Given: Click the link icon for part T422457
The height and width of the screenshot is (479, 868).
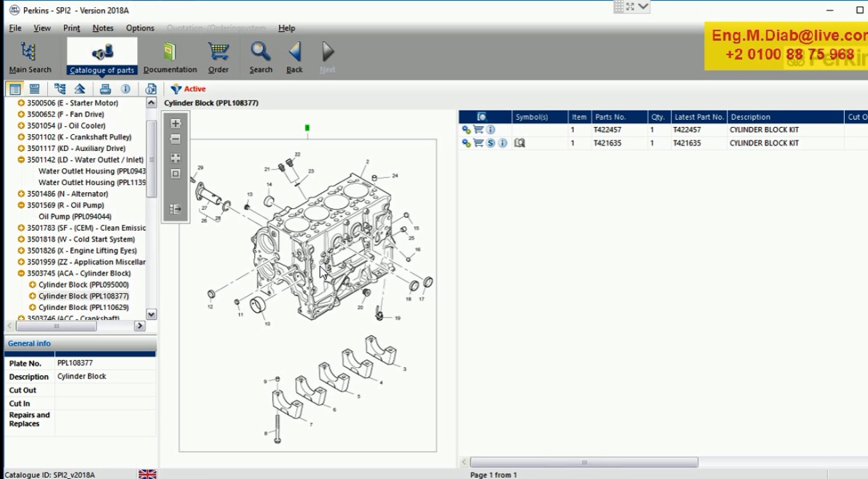Looking at the screenshot, I should tap(466, 130).
